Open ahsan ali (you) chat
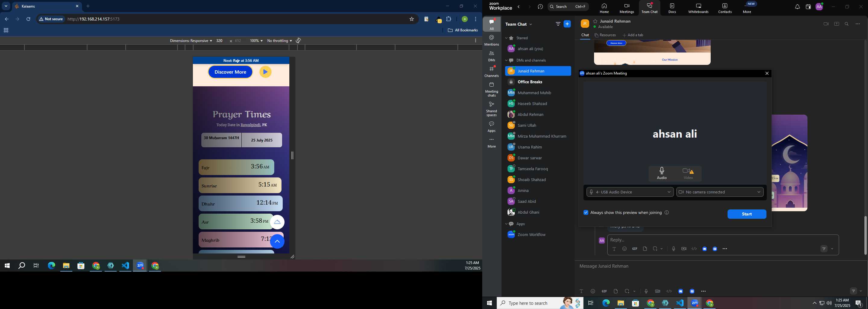Viewport: 868px width, 309px height. (538, 49)
